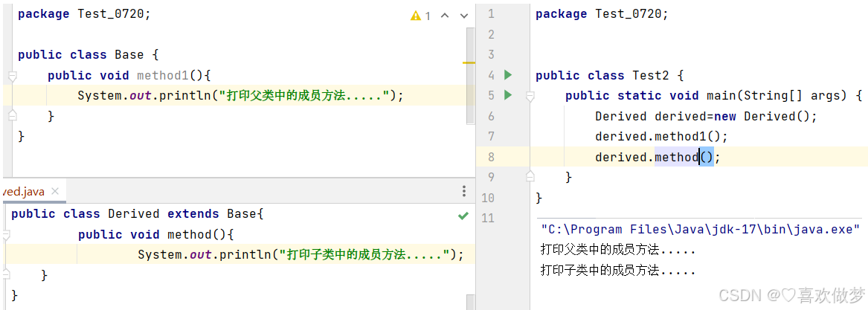
Task: Run Test2 class with gutter arrow
Action: [x=508, y=75]
